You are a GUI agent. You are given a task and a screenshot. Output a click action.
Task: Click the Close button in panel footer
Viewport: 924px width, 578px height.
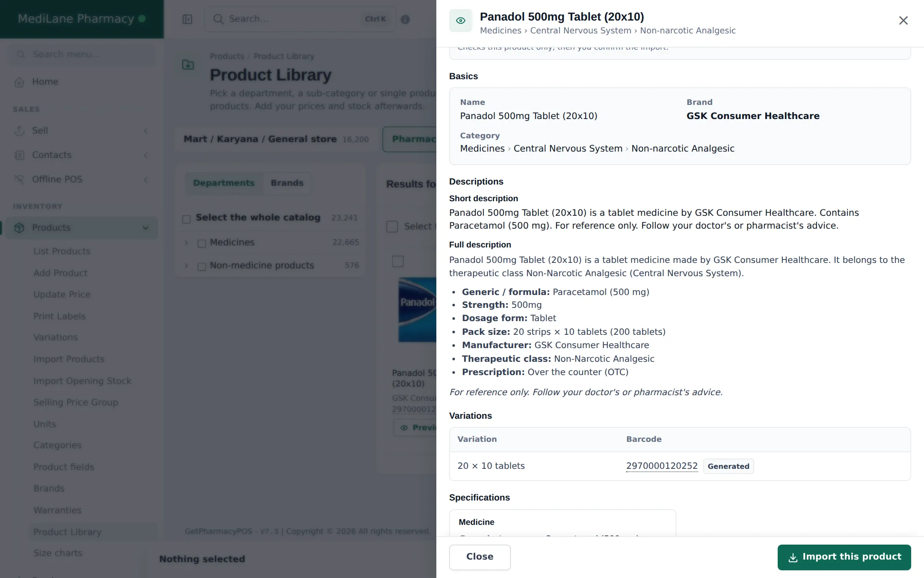pyautogui.click(x=480, y=557)
